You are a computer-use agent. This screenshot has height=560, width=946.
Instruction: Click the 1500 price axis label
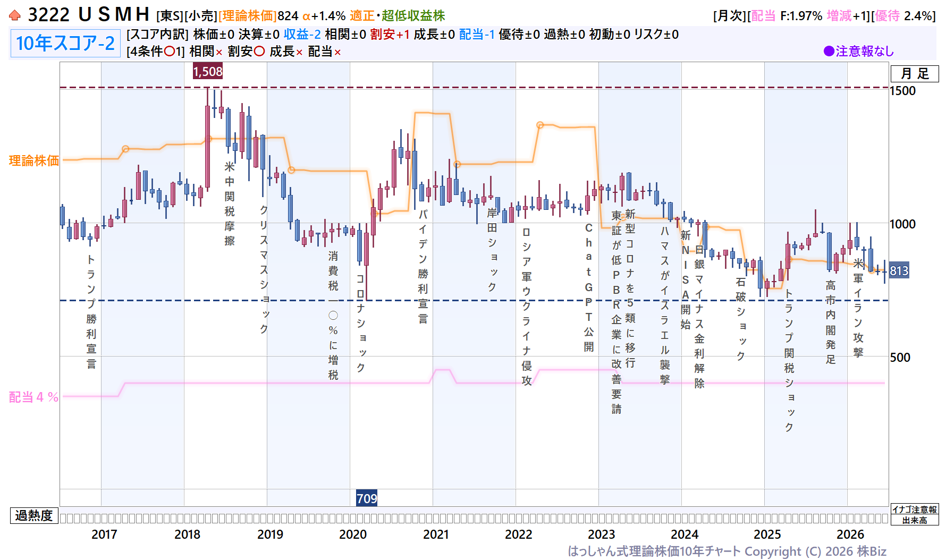pyautogui.click(x=903, y=91)
